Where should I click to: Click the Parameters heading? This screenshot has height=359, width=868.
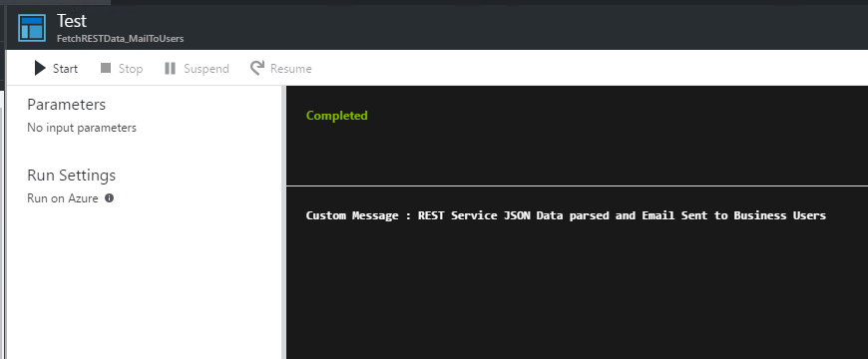[x=67, y=104]
